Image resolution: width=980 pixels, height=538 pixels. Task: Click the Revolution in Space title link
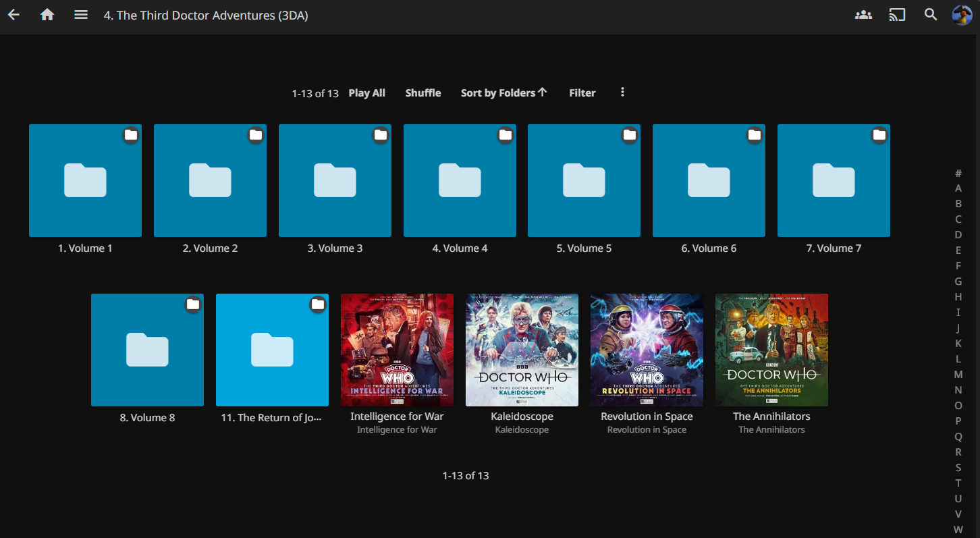(x=647, y=416)
